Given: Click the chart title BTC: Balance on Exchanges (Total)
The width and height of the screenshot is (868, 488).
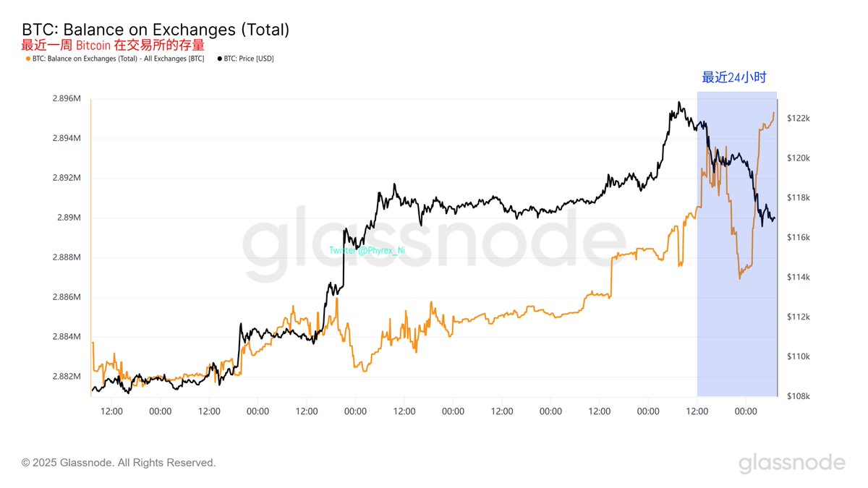Looking at the screenshot, I should [x=156, y=30].
